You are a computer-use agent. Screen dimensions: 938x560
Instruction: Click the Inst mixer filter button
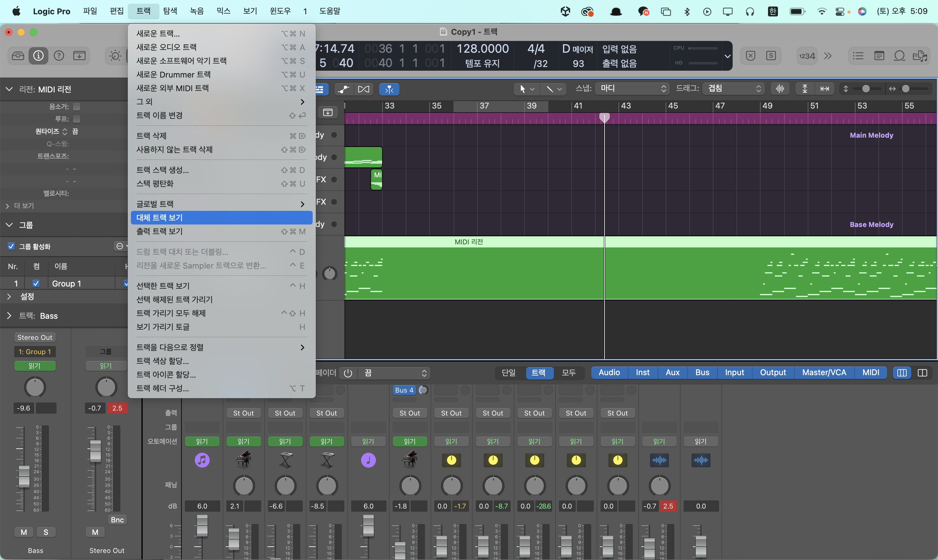tap(642, 372)
